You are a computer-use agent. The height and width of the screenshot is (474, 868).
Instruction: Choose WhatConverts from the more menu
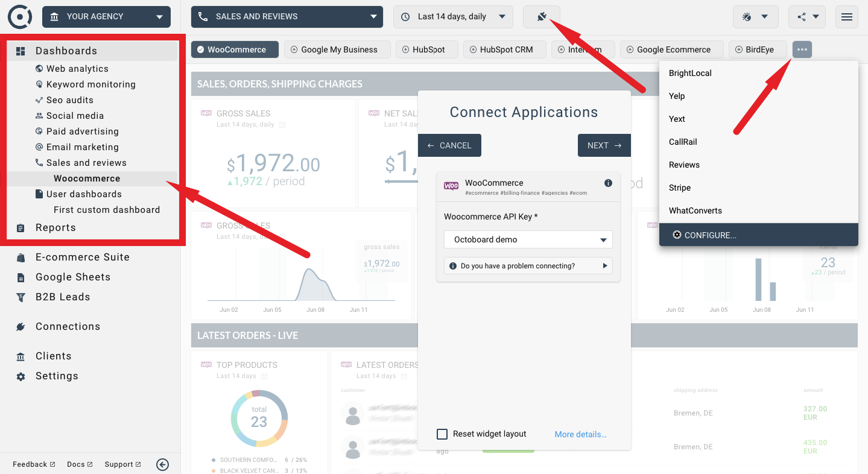pyautogui.click(x=758, y=210)
